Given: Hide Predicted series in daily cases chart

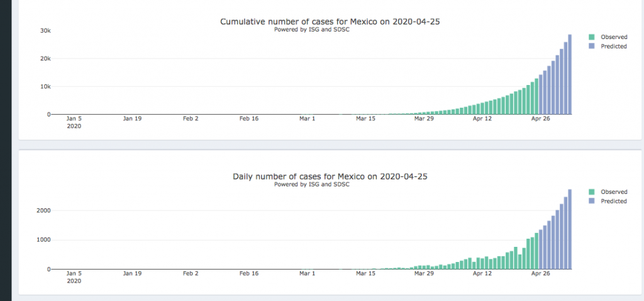Looking at the screenshot, I should coord(614,202).
